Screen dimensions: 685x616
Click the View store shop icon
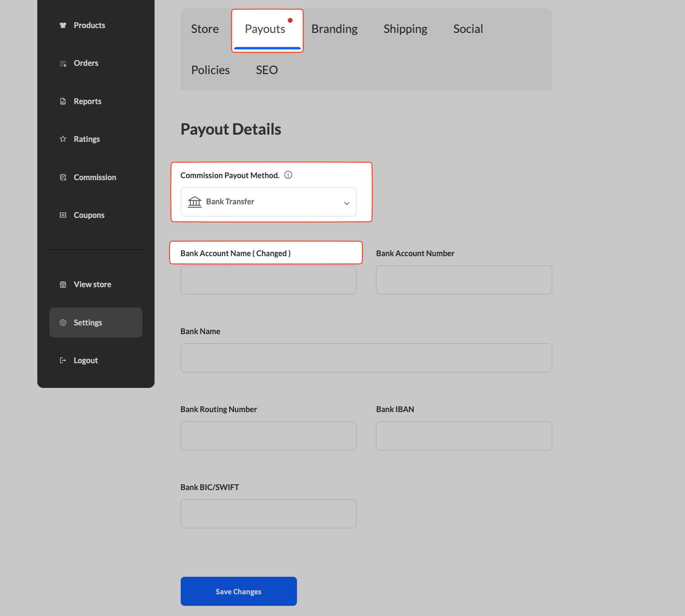tap(63, 284)
